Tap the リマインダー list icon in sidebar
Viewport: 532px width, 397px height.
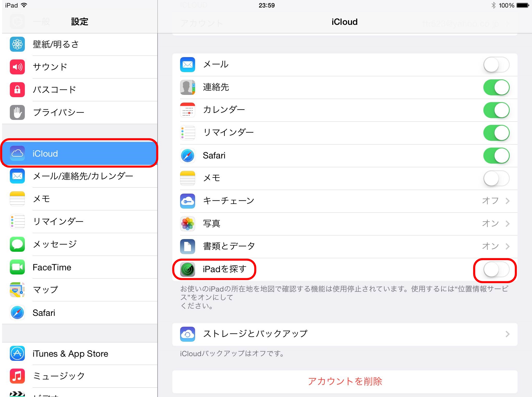click(x=17, y=222)
